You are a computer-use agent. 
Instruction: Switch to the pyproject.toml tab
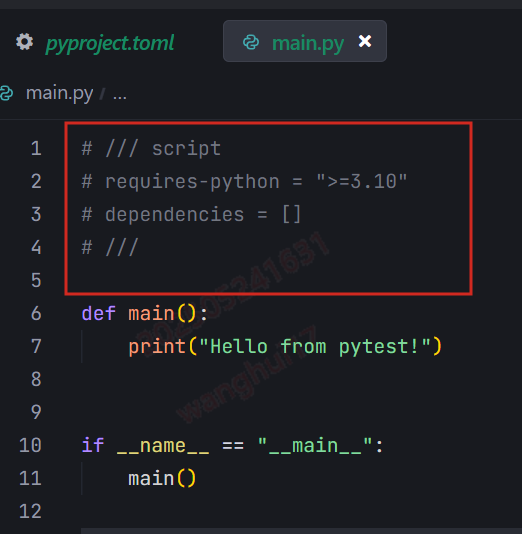point(95,43)
